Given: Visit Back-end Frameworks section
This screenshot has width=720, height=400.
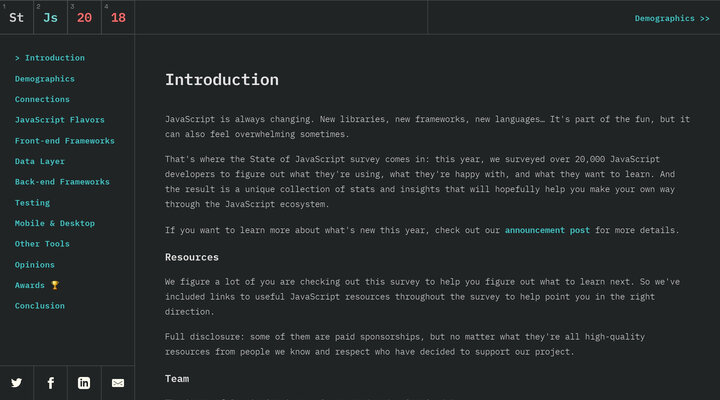Looking at the screenshot, I should (x=62, y=182).
